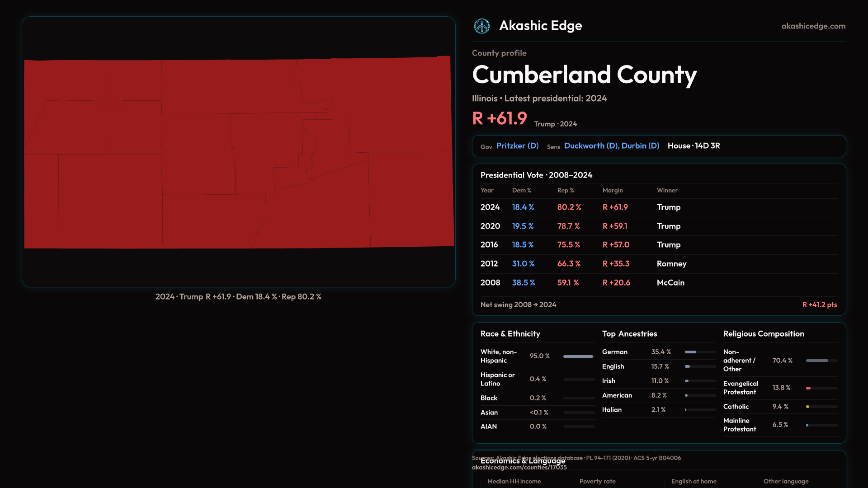The width and height of the screenshot is (868, 488).
Task: Click the Religious Composition heading
Action: [x=763, y=334]
